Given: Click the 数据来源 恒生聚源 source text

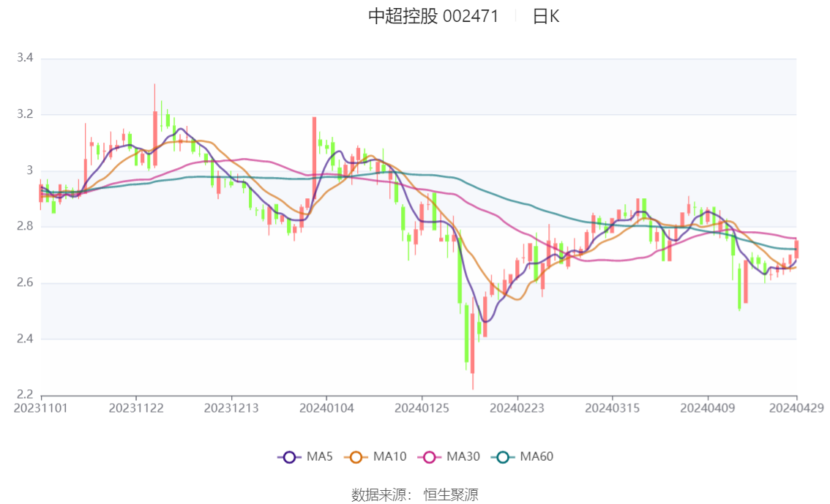Looking at the screenshot, I should (x=415, y=495).
